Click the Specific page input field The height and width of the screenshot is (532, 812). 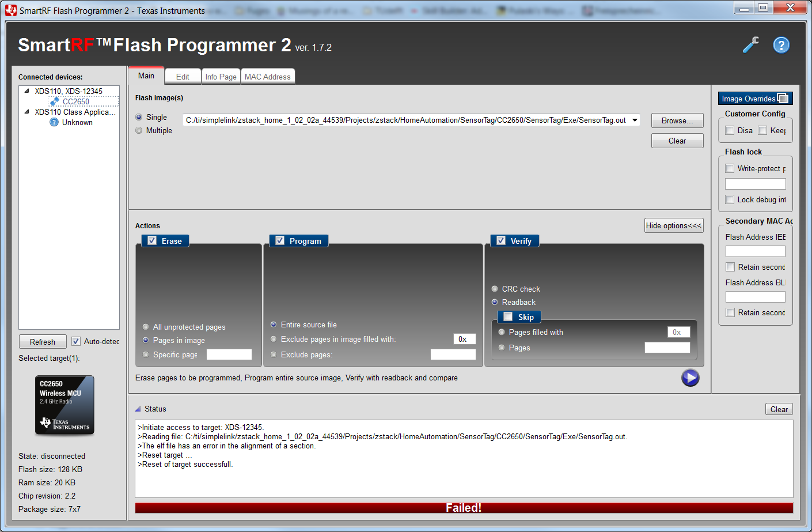click(229, 354)
